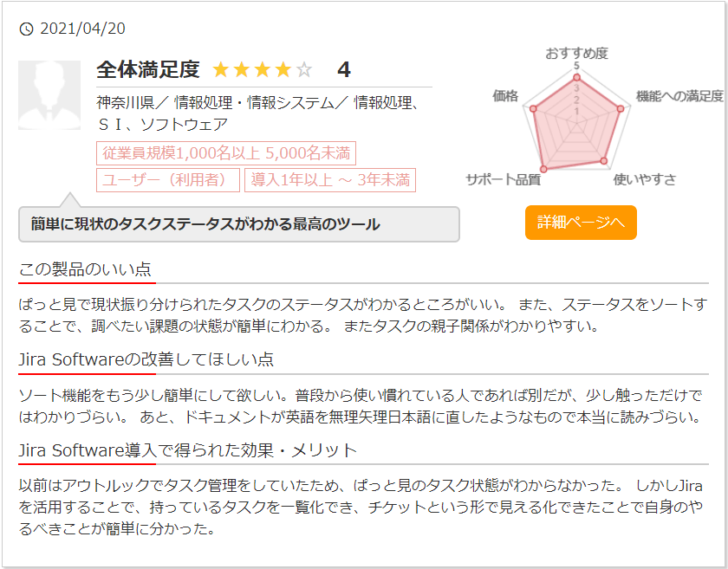This screenshot has width=728, height=569.
Task: Click the 2021/04/20 review date
Action: pyautogui.click(x=83, y=29)
